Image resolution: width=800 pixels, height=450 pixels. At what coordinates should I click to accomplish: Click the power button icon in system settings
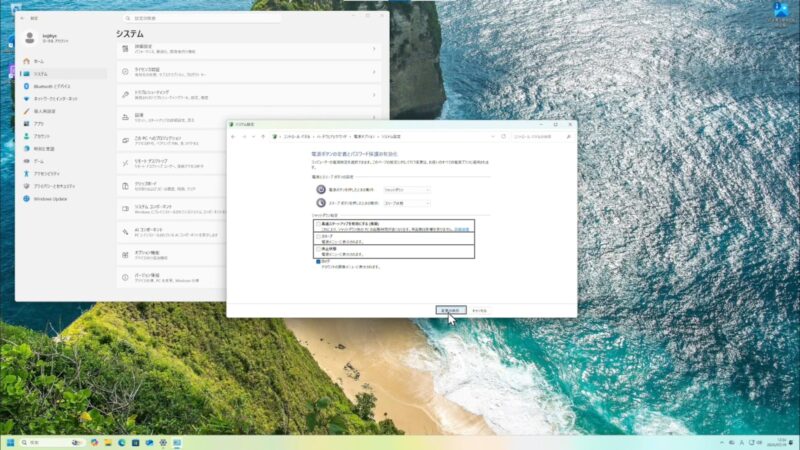point(321,189)
